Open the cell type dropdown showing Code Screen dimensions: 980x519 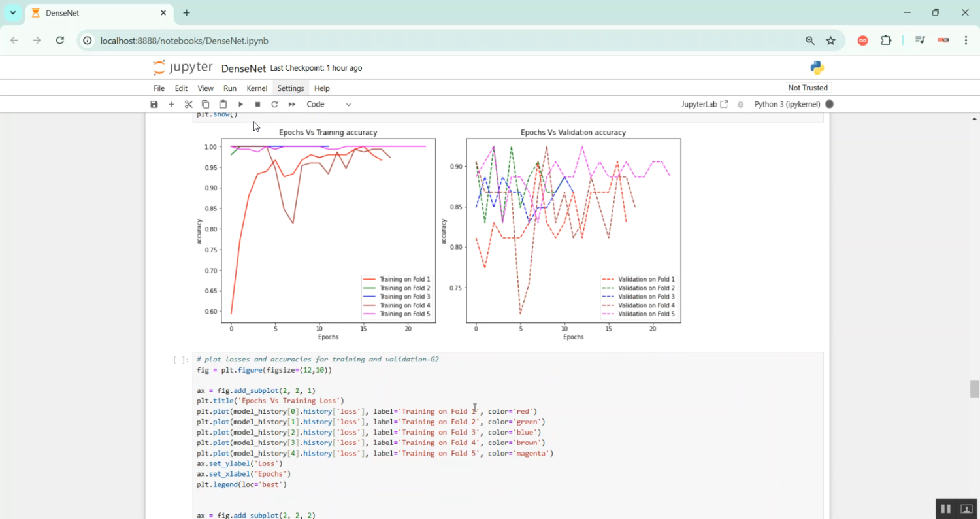click(x=329, y=105)
